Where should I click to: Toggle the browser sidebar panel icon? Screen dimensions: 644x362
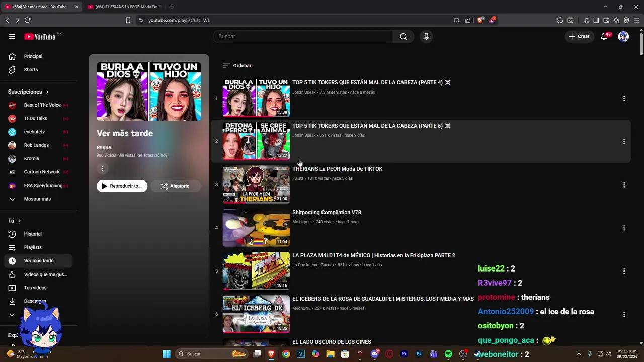click(x=596, y=20)
